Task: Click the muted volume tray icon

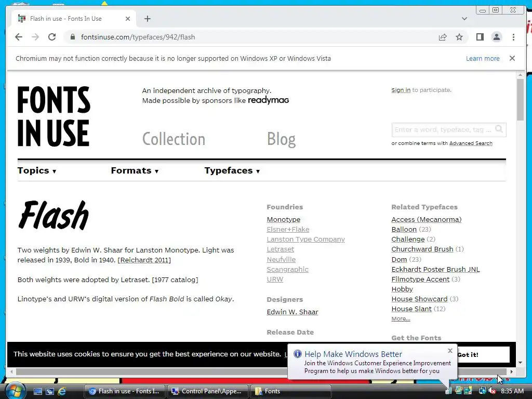Action: tap(492, 391)
